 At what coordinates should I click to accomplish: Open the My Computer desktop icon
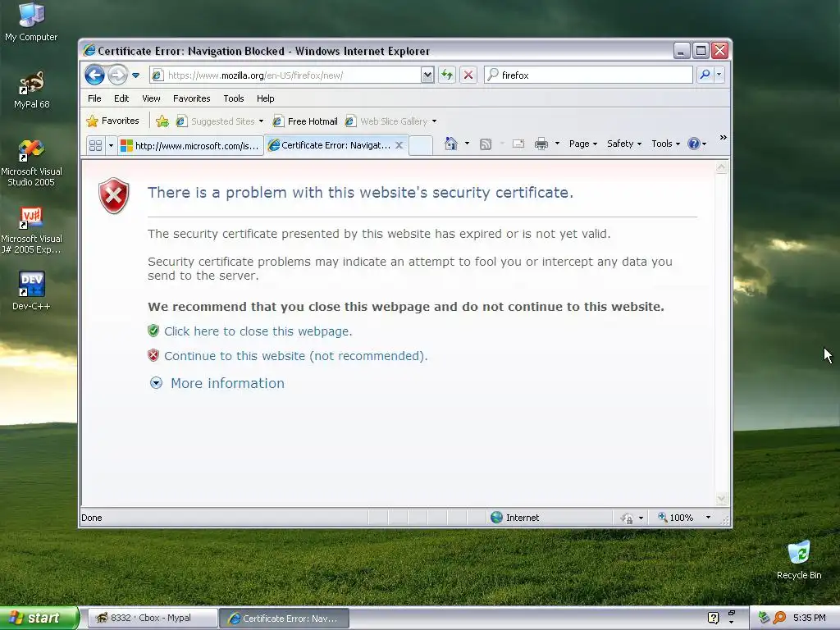[31, 22]
